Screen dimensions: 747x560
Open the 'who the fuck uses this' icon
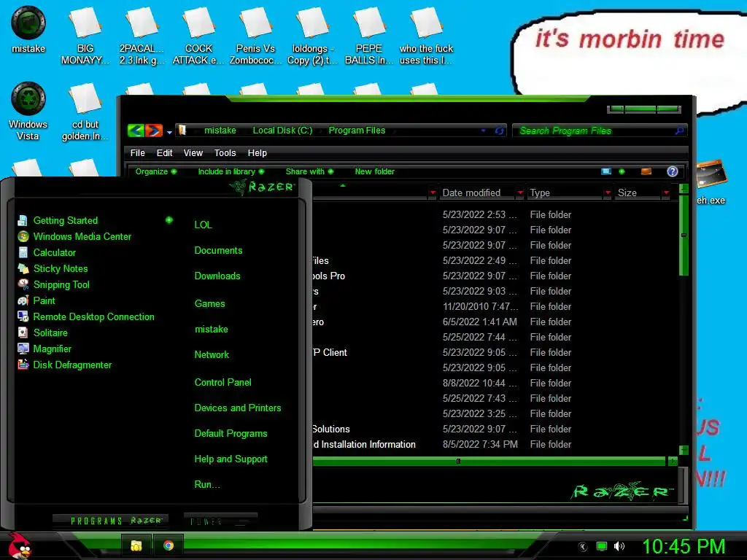426,36
